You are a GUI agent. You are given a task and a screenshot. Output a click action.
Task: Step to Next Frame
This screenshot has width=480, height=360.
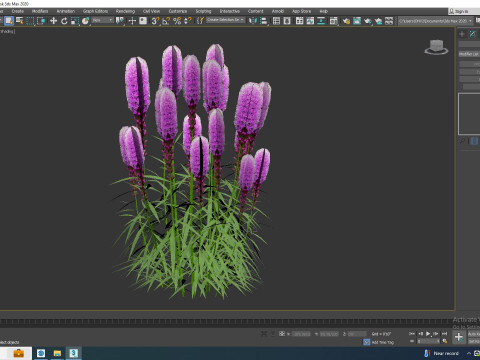point(436,334)
